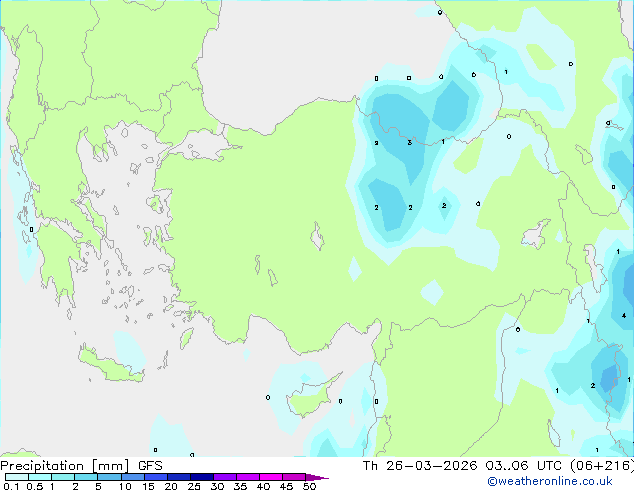Click the "03..06" time range text

tap(507, 466)
